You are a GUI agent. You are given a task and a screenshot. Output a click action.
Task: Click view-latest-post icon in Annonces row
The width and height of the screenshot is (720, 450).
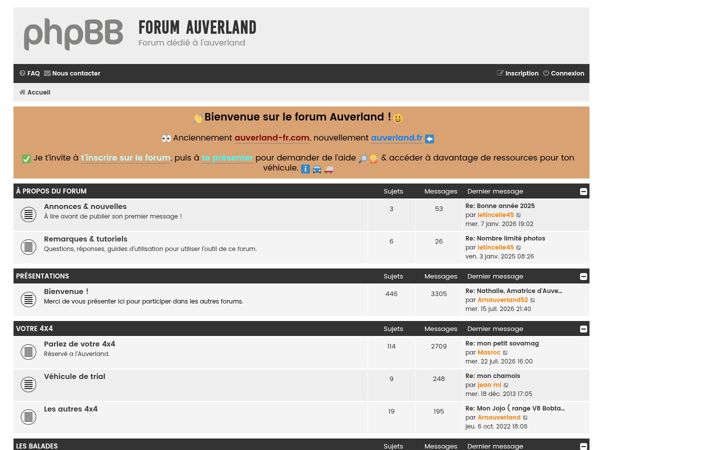click(x=519, y=215)
